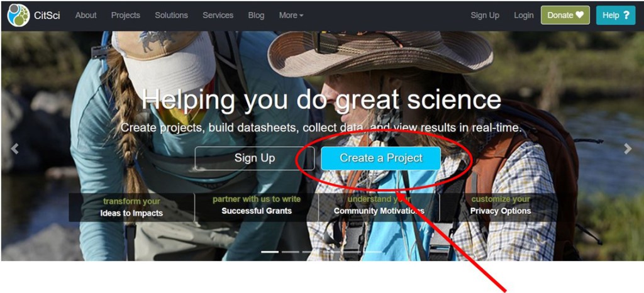Click the Create a Project button

[x=380, y=158]
